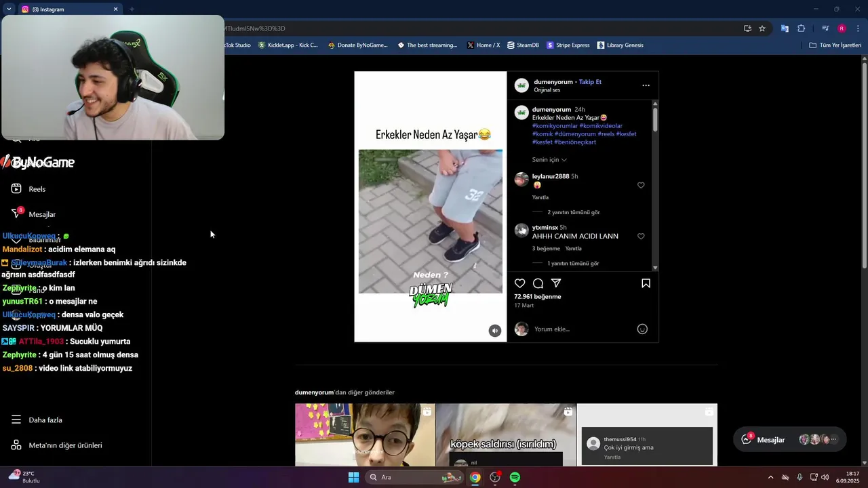Viewport: 868px width, 488px height.
Task: Open the Chrome profile avatar R
Action: pos(842,28)
